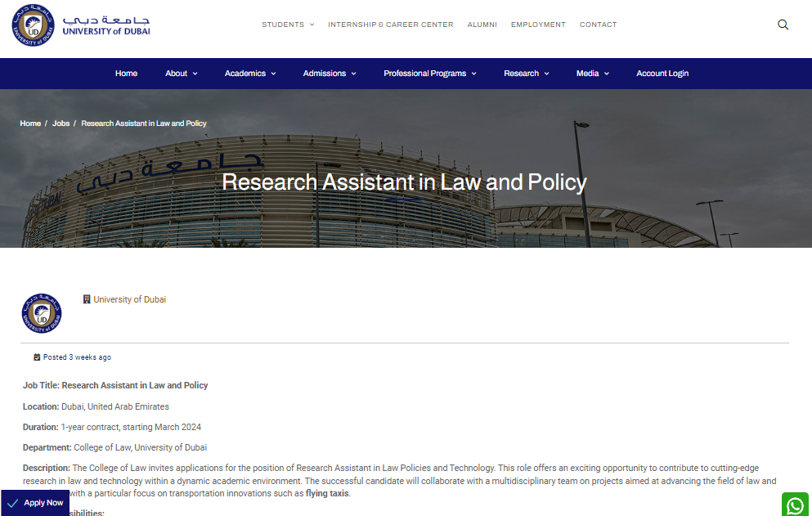Go to Home in main navigation bar
This screenshot has height=516, width=812.
click(126, 74)
